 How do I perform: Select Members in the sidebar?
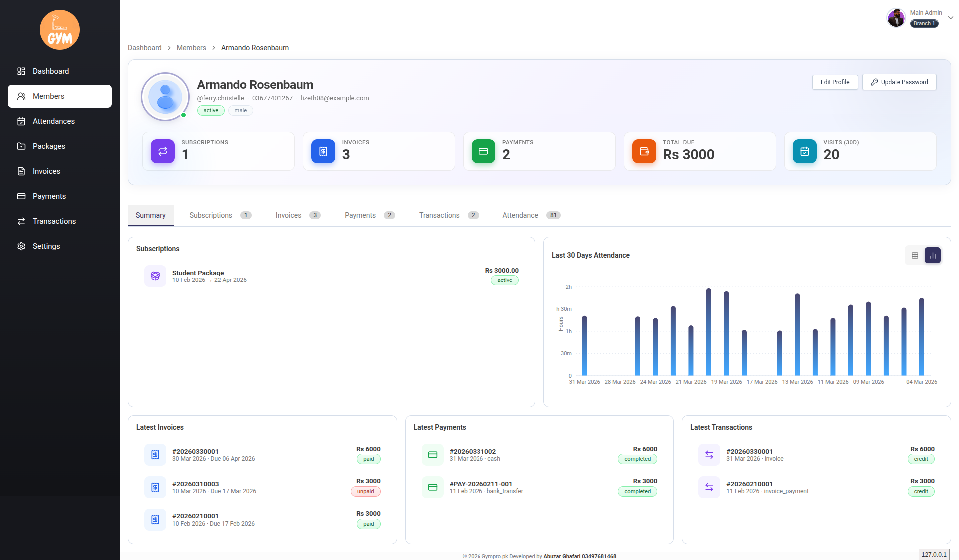48,96
